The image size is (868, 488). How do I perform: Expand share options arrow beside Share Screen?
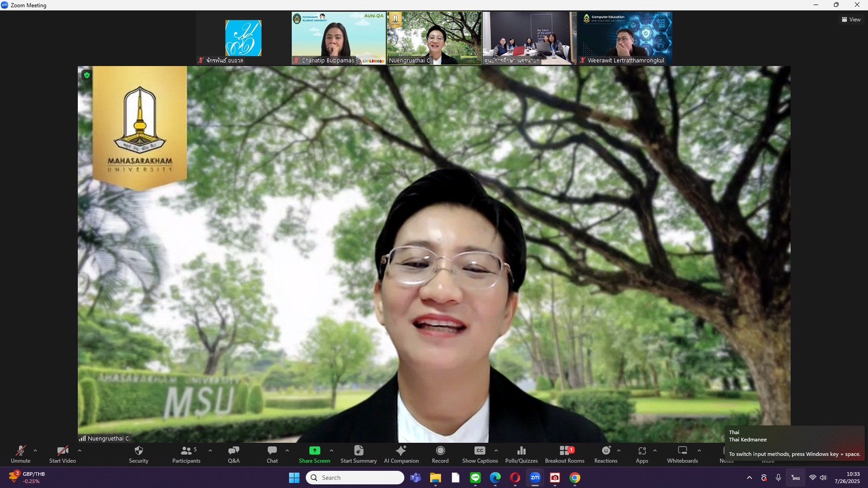pos(331,450)
